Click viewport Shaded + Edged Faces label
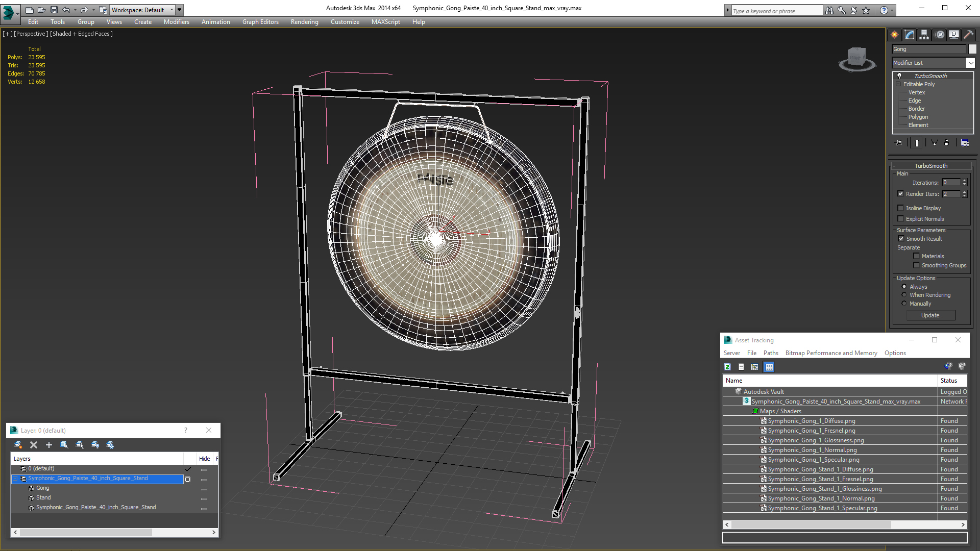 [x=82, y=34]
